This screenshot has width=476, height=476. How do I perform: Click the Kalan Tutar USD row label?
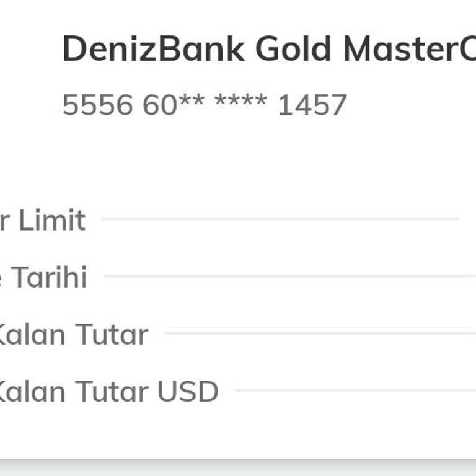point(108,392)
